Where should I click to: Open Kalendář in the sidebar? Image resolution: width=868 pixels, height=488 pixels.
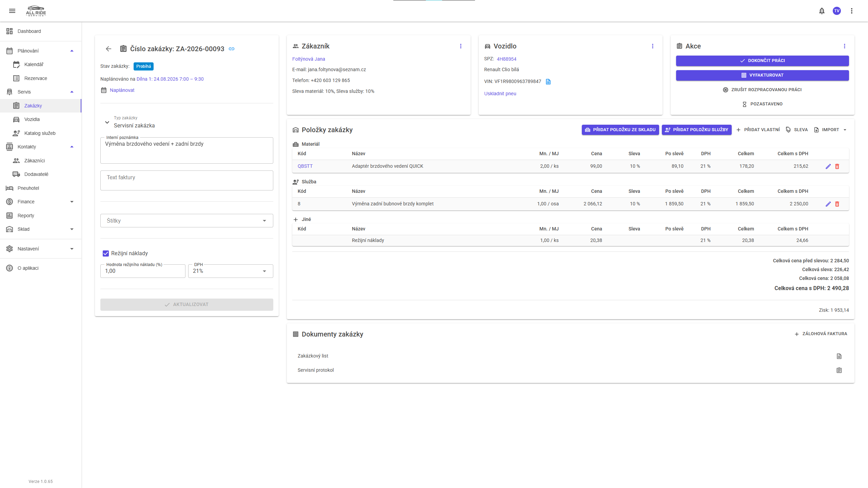coord(41,64)
